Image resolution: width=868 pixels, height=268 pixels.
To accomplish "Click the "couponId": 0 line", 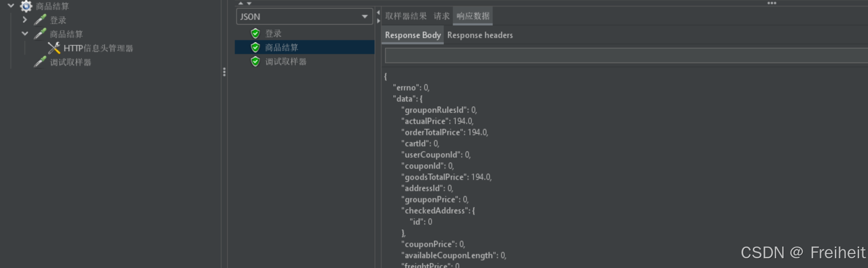I will (427, 165).
